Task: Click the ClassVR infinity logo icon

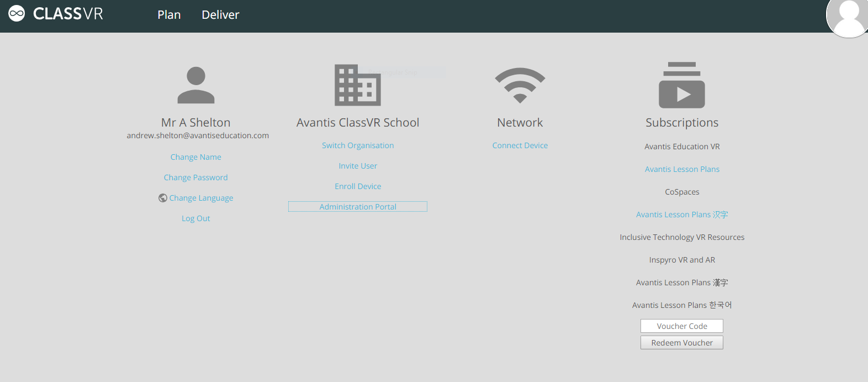Action: (17, 13)
